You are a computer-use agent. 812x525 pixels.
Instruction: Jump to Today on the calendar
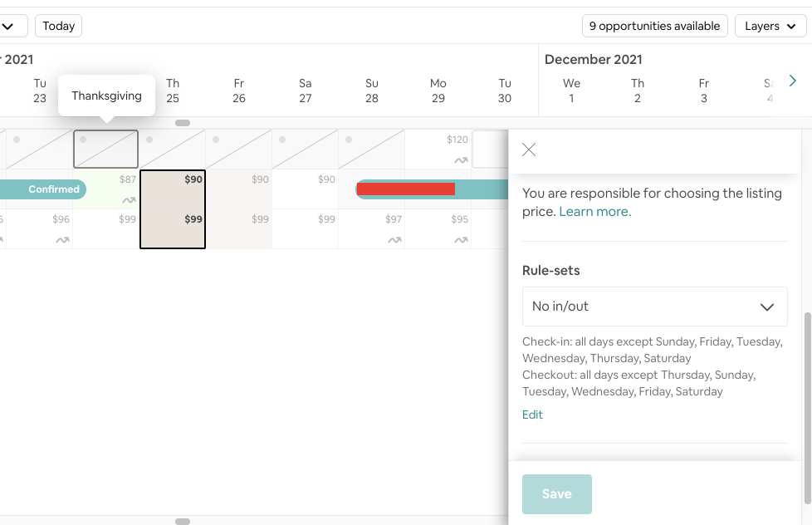(58, 26)
